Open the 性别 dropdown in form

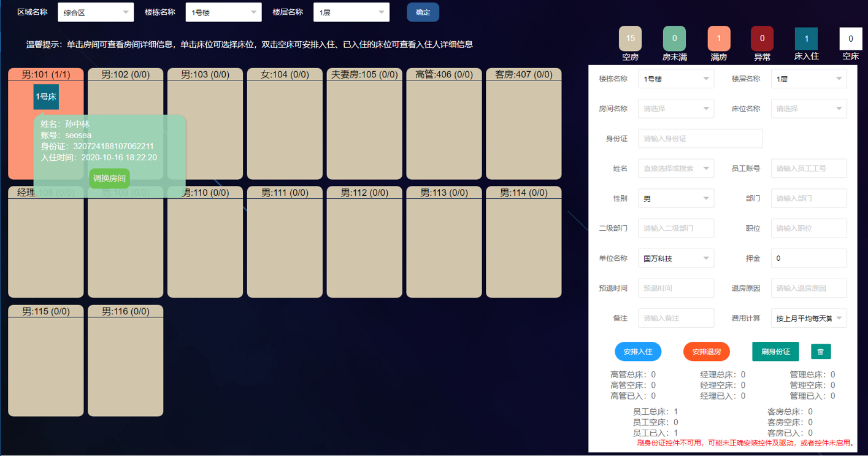(675, 198)
